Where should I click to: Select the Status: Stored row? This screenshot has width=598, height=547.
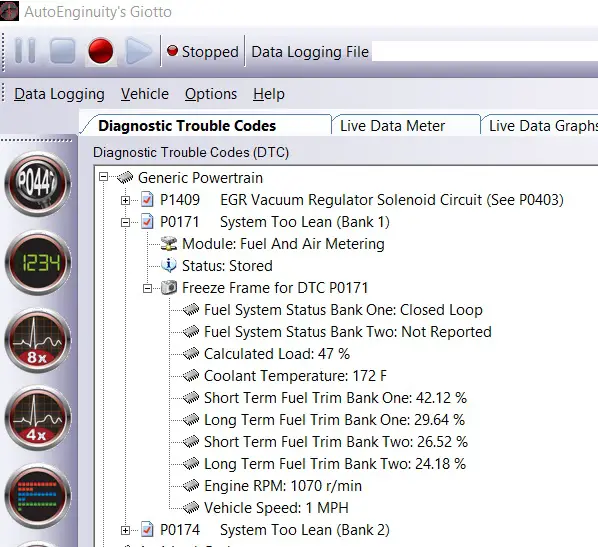[x=227, y=266]
